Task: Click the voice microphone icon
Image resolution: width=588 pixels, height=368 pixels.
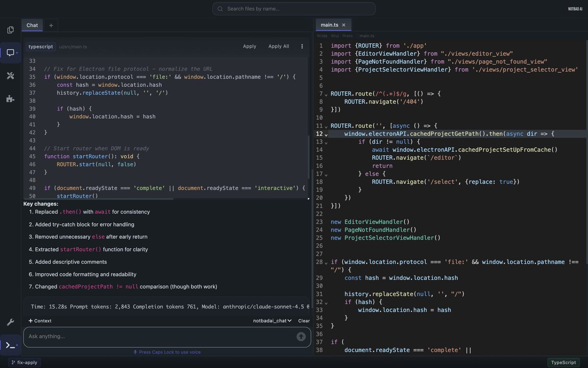Action: (135, 352)
